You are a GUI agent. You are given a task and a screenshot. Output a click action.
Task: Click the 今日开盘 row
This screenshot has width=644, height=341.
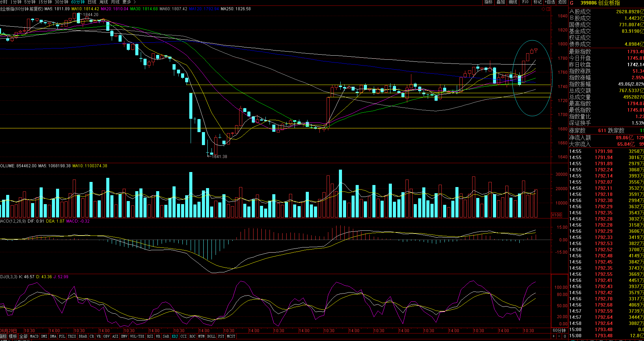tap(606, 58)
